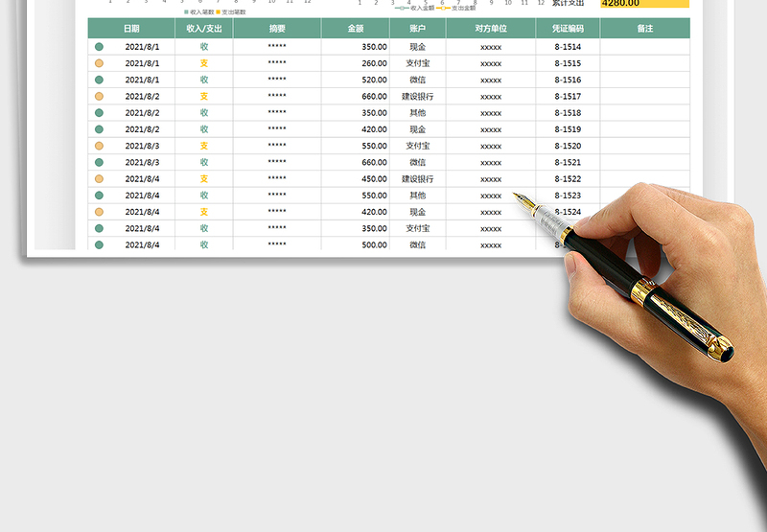
Task: Click the orange status dot for voucher 8-1520
Action: pyautogui.click(x=99, y=146)
